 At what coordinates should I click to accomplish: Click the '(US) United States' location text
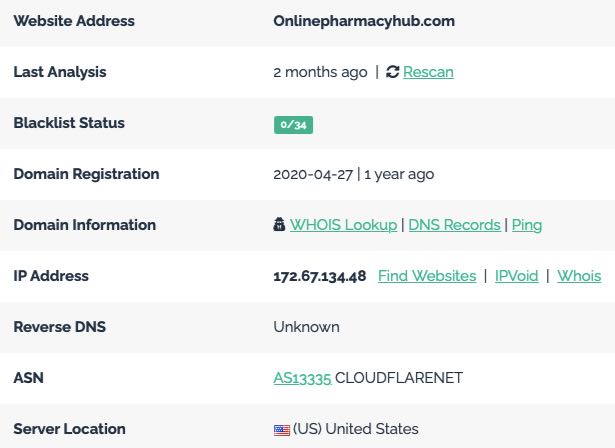tap(356, 429)
